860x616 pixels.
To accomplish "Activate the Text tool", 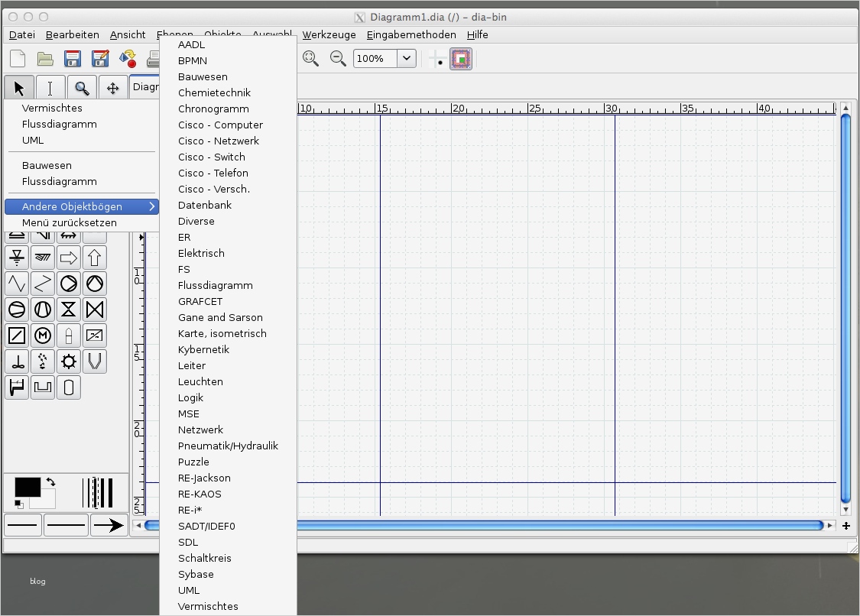I will coord(50,86).
